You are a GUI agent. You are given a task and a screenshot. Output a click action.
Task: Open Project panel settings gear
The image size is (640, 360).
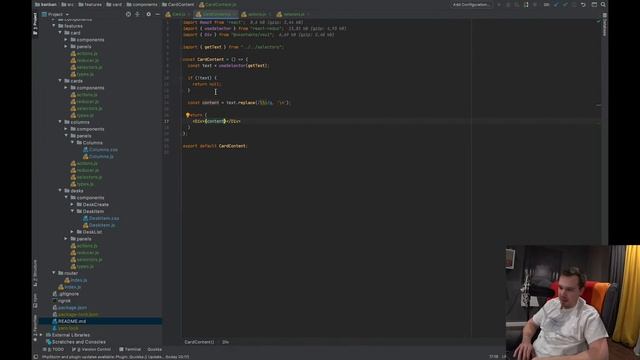148,14
